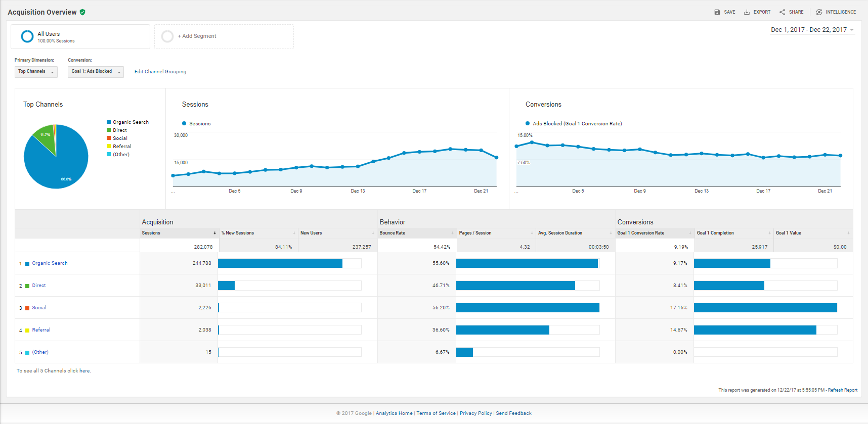Click the Direct legend color swatch
Viewport: 868px width, 424px height.
109,130
